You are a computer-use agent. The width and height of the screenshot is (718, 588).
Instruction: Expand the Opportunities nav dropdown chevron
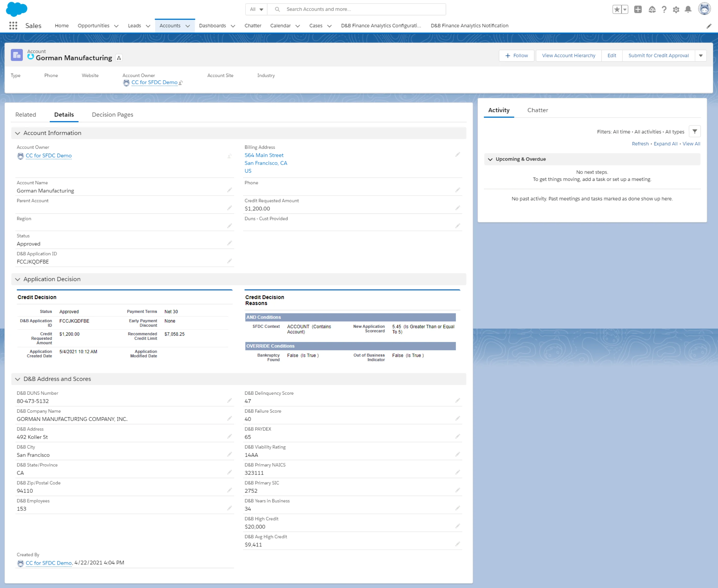point(116,26)
